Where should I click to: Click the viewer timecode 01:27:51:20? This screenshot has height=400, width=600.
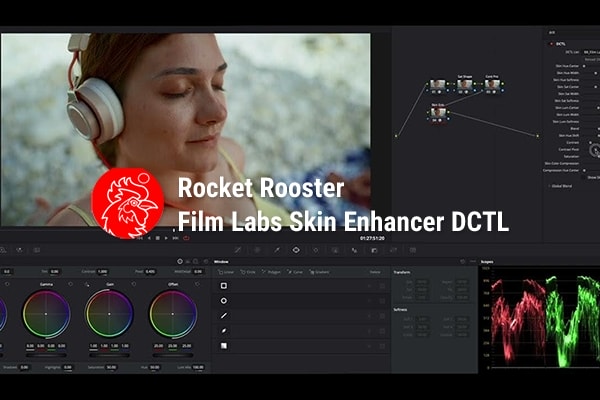pos(372,238)
